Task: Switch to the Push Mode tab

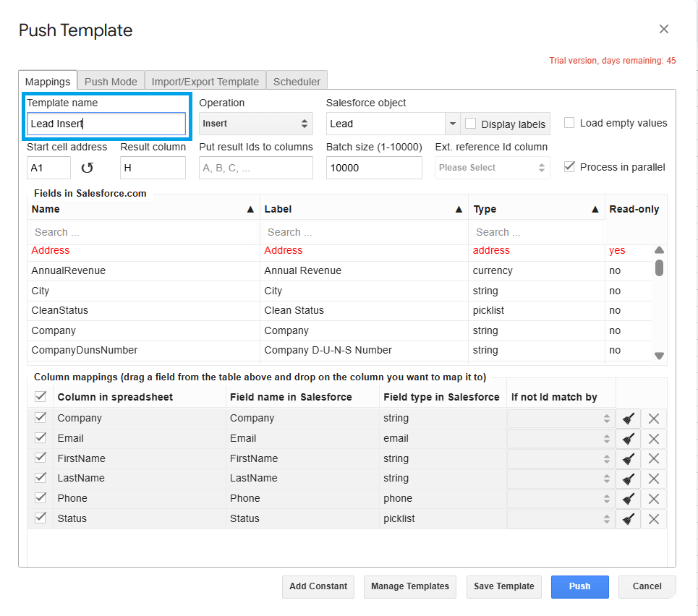Action: (x=111, y=82)
